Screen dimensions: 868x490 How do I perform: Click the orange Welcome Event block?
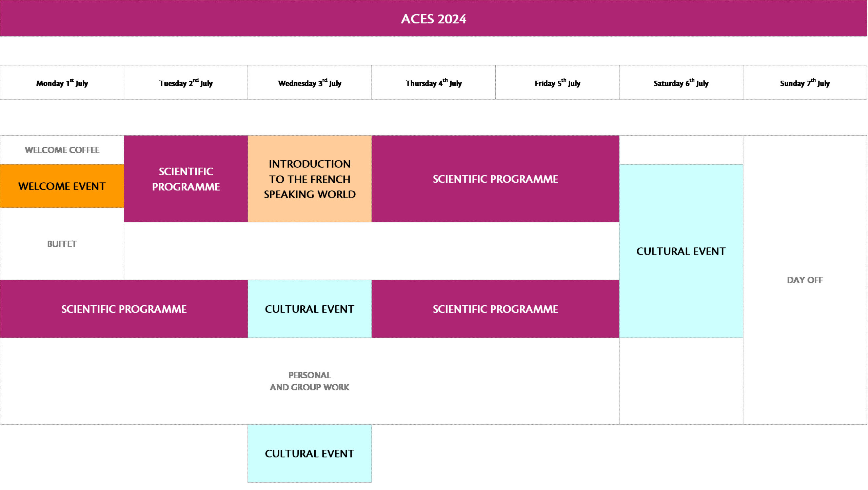tap(62, 186)
